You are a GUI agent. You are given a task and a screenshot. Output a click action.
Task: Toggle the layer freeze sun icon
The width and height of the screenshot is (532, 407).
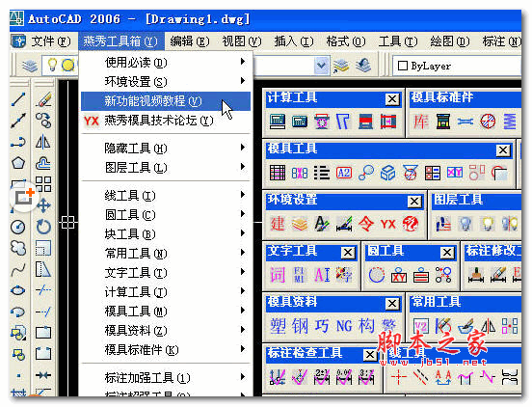coord(67,65)
